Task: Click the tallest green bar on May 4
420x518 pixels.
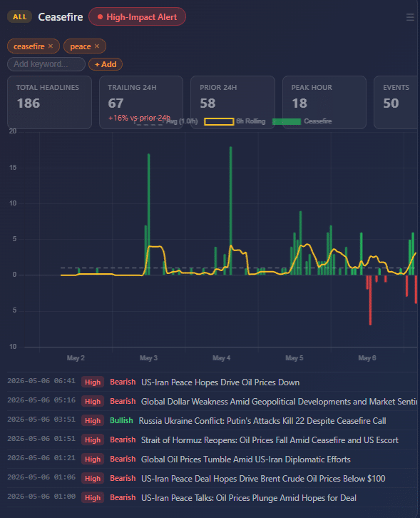Action: pos(231,210)
